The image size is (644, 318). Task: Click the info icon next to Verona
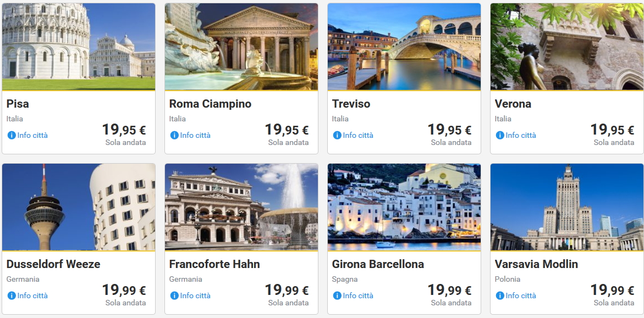click(500, 135)
